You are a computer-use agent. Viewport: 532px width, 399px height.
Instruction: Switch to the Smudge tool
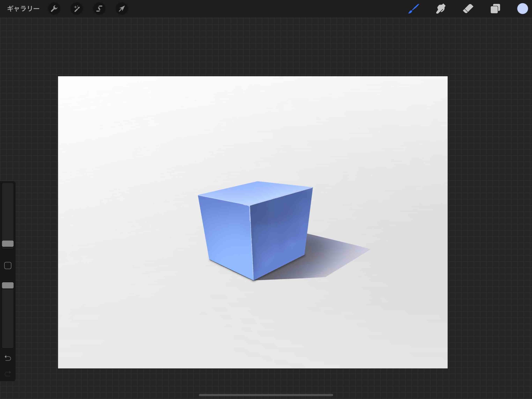tap(441, 9)
